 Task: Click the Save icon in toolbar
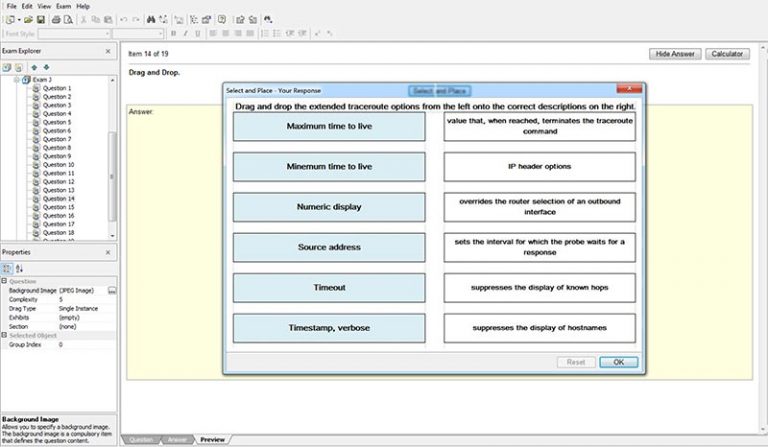[x=40, y=19]
